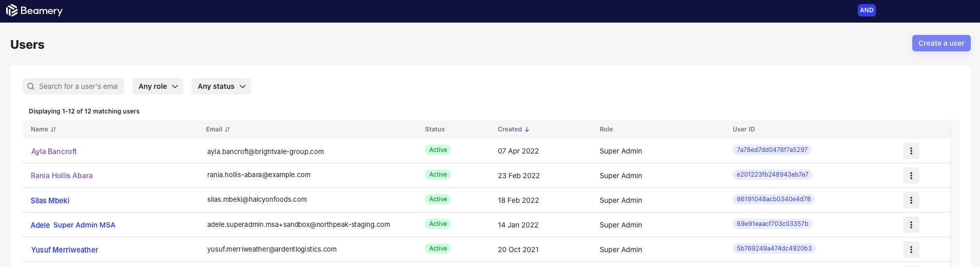Copy user ID e201223fb248943eb7e7
The image size is (980, 267).
[x=772, y=175]
